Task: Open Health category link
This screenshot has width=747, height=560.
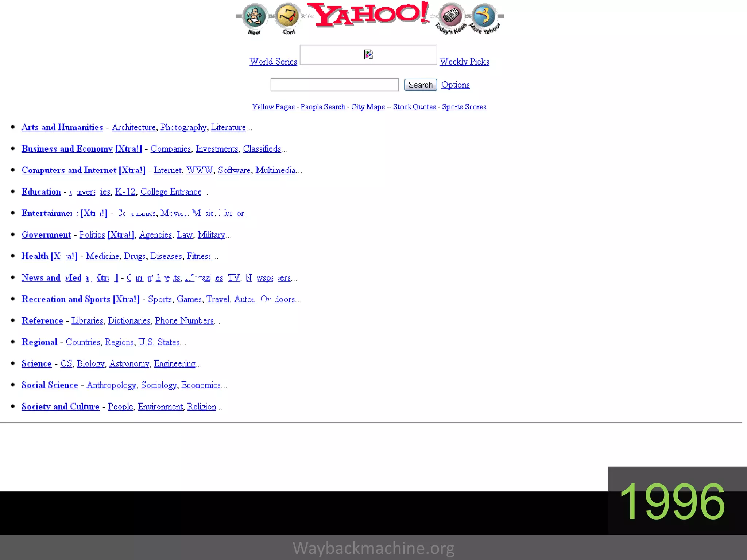Action: pyautogui.click(x=35, y=256)
